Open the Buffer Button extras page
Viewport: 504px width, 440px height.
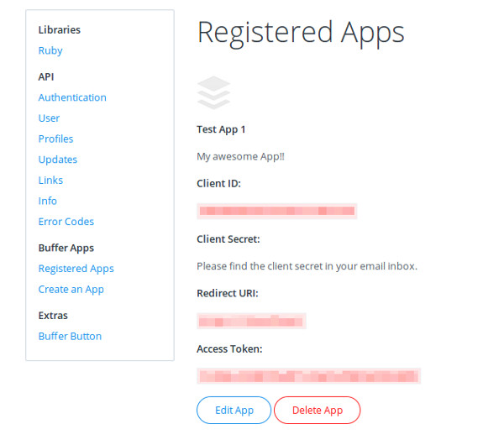pyautogui.click(x=70, y=336)
